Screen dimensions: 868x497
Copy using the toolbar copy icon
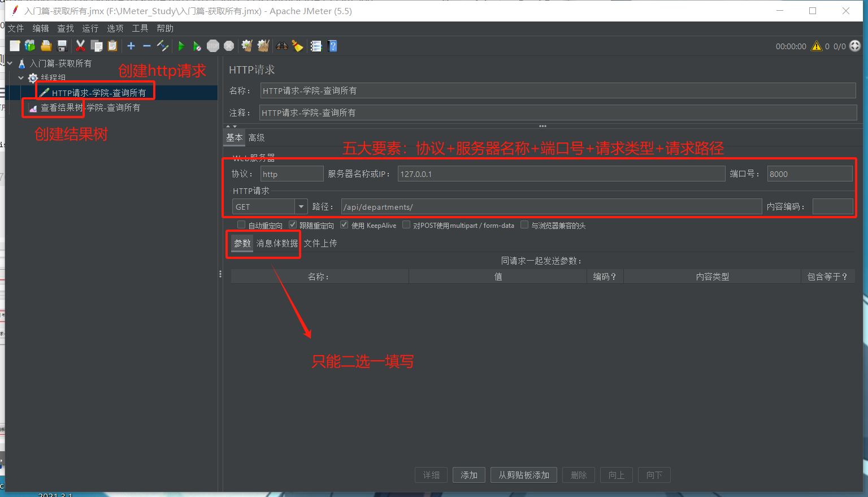(x=97, y=46)
